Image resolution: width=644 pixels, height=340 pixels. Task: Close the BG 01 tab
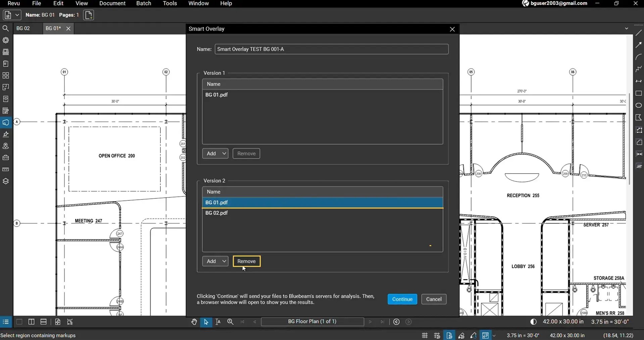pyautogui.click(x=68, y=29)
